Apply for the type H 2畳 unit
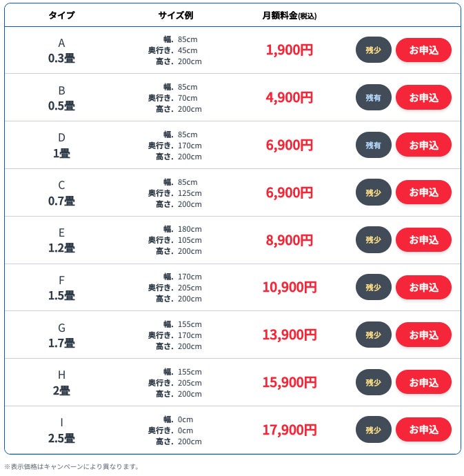 (x=423, y=382)
